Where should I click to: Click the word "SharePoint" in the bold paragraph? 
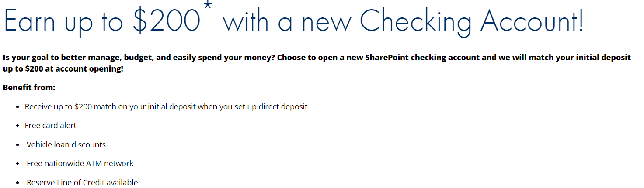click(x=387, y=58)
